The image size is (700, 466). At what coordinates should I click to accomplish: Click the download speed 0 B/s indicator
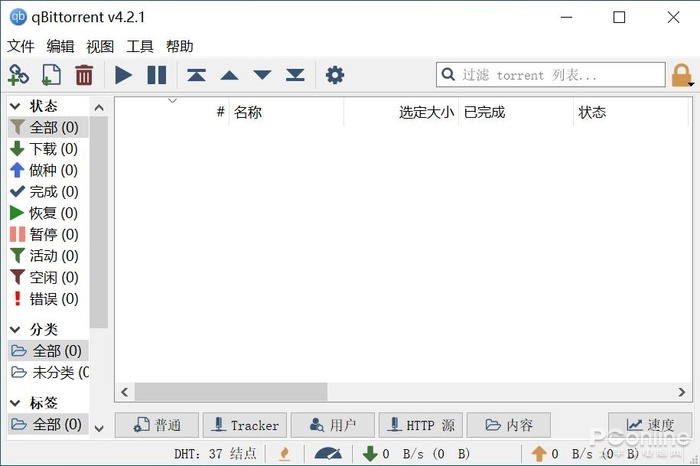pyautogui.click(x=416, y=454)
